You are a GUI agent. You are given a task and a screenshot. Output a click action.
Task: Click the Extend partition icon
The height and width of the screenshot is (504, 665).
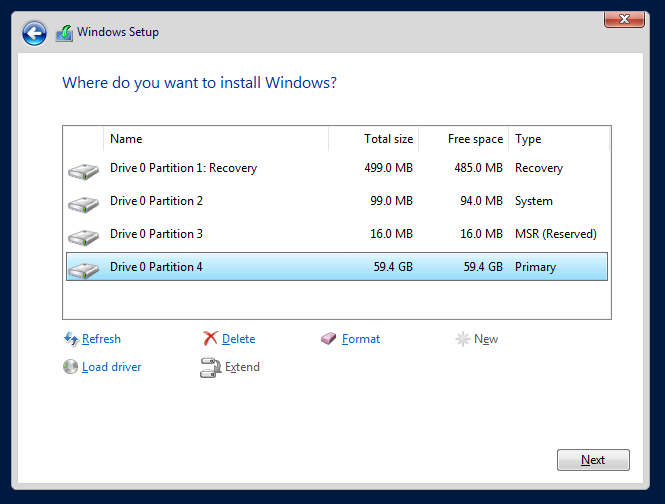210,367
